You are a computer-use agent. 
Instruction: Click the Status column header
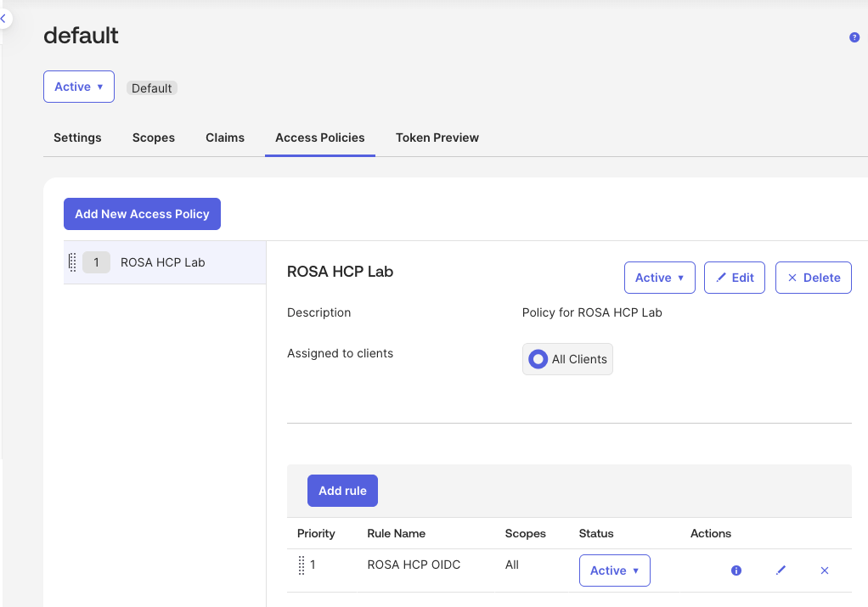click(596, 533)
